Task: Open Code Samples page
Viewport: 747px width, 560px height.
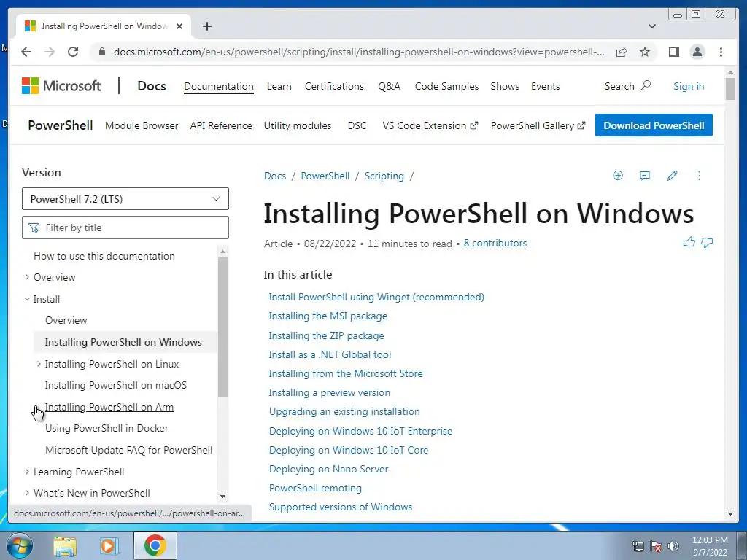Action: click(447, 86)
